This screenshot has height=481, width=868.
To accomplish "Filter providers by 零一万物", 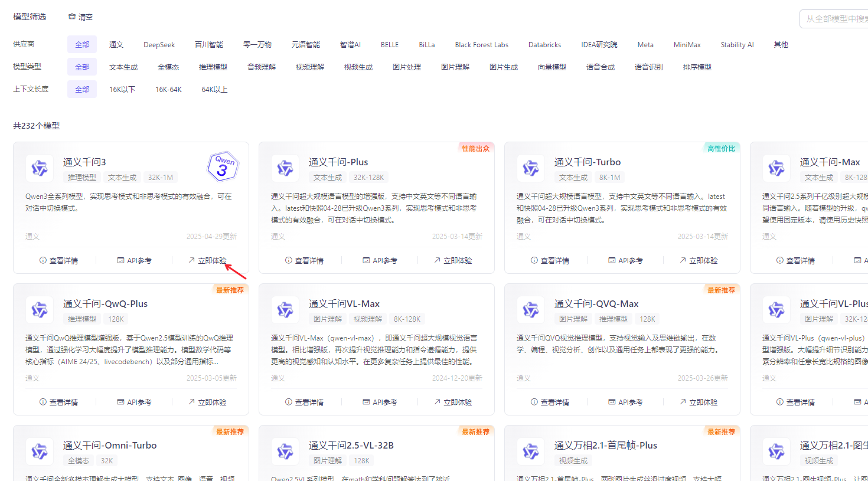I will pyautogui.click(x=257, y=44).
